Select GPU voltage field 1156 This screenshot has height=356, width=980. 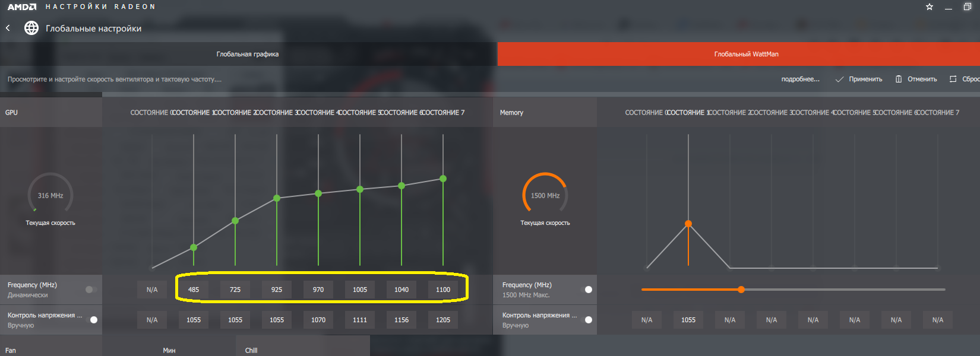click(402, 320)
